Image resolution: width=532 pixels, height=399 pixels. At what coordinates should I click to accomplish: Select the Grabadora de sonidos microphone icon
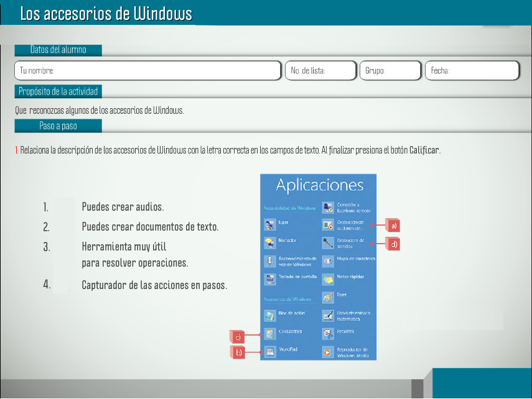coord(327,242)
